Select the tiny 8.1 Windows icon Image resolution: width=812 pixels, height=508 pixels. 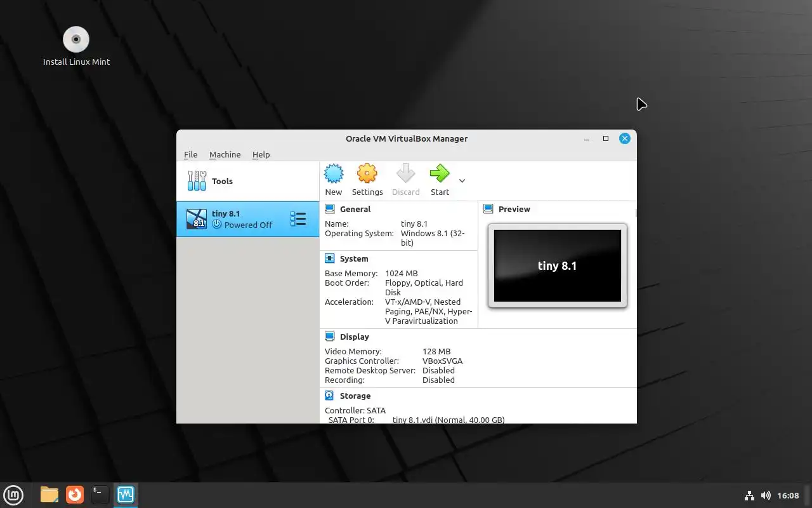tap(197, 219)
